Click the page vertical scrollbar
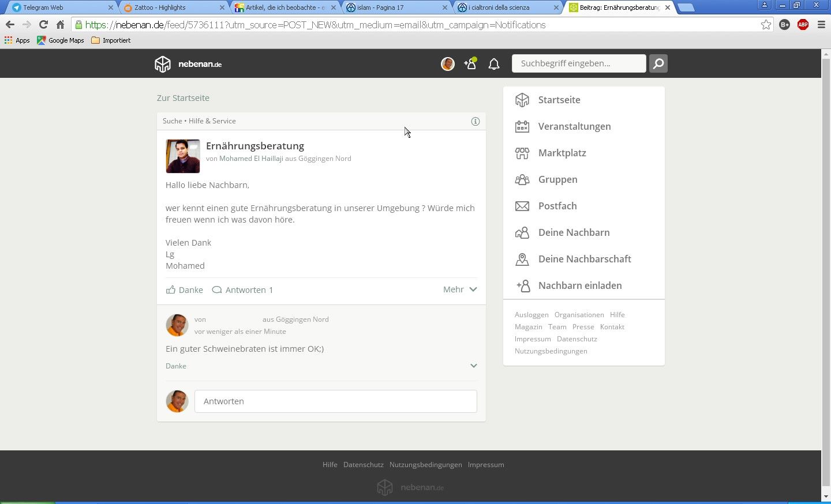Image resolution: width=831 pixels, height=504 pixels. pos(826,271)
